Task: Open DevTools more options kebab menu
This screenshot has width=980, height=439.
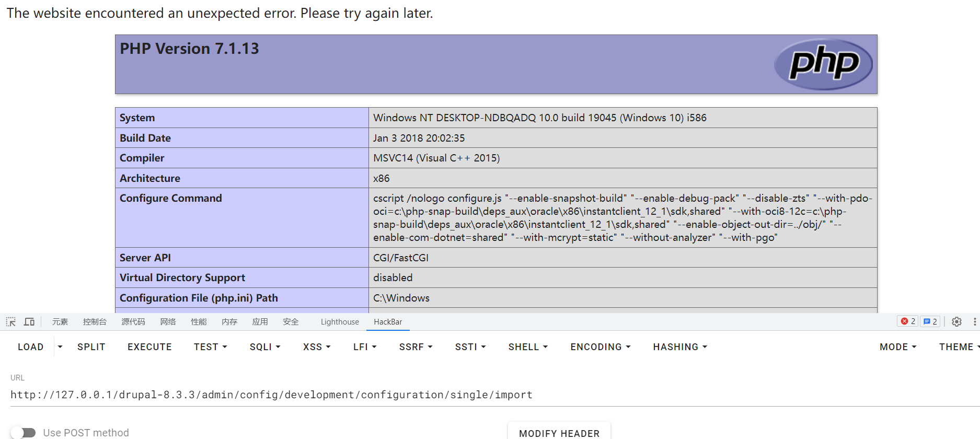Action: click(975, 322)
